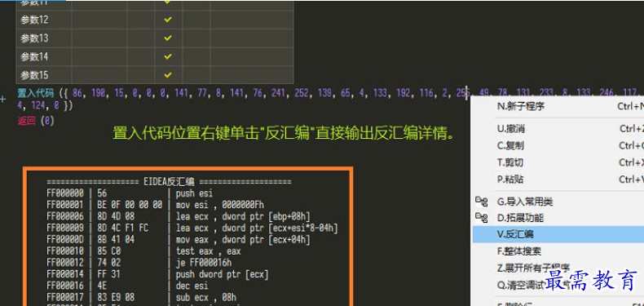
Task: Select the 参数15 name cell
Action: click(x=43, y=75)
